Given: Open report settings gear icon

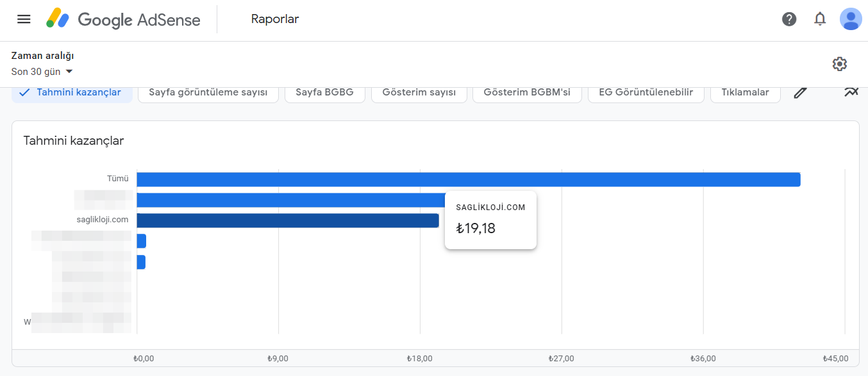Looking at the screenshot, I should (840, 64).
